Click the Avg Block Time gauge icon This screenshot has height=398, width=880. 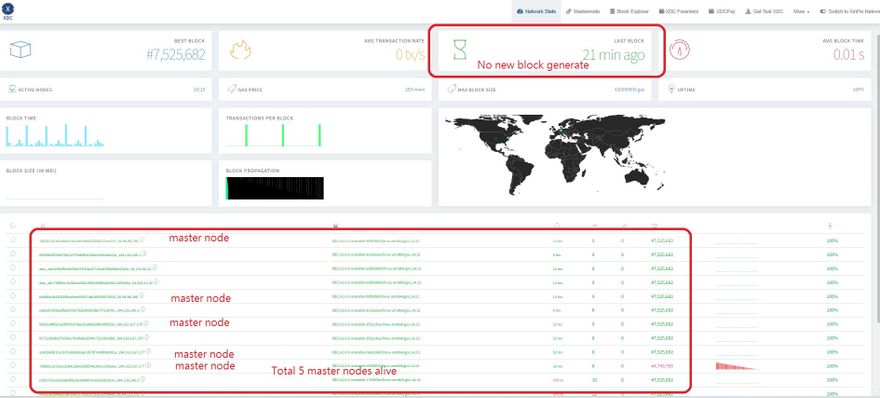(x=680, y=49)
